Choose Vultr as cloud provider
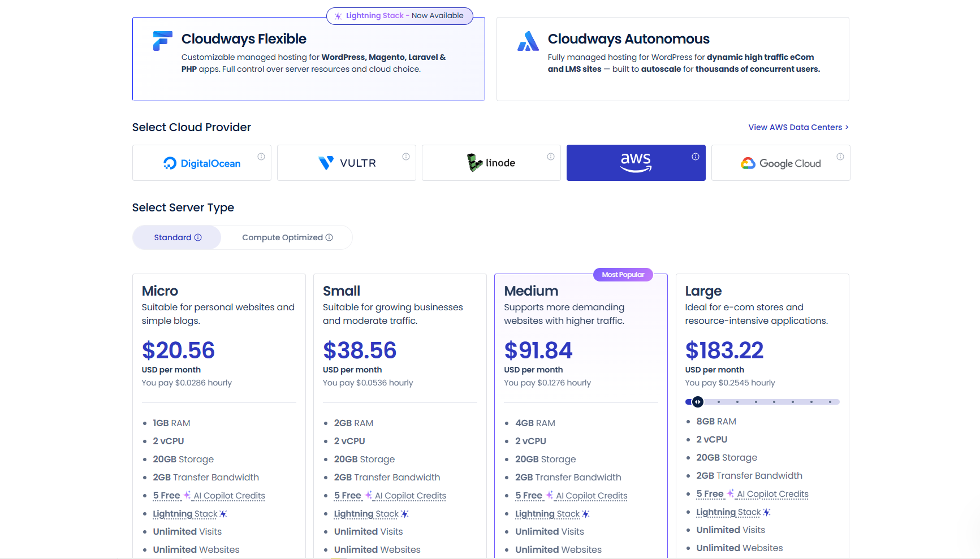980x559 pixels. [347, 163]
